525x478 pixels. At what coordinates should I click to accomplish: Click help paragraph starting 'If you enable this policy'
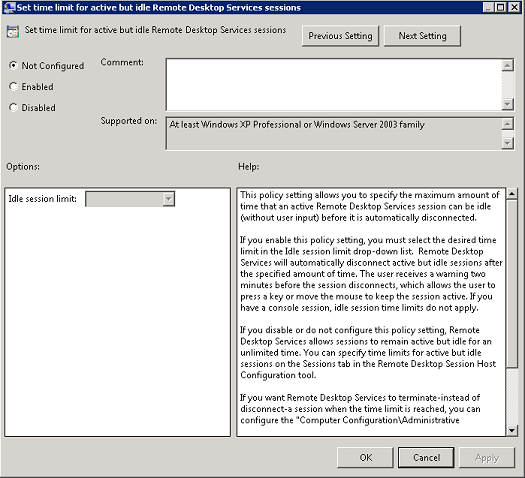pyautogui.click(x=371, y=274)
